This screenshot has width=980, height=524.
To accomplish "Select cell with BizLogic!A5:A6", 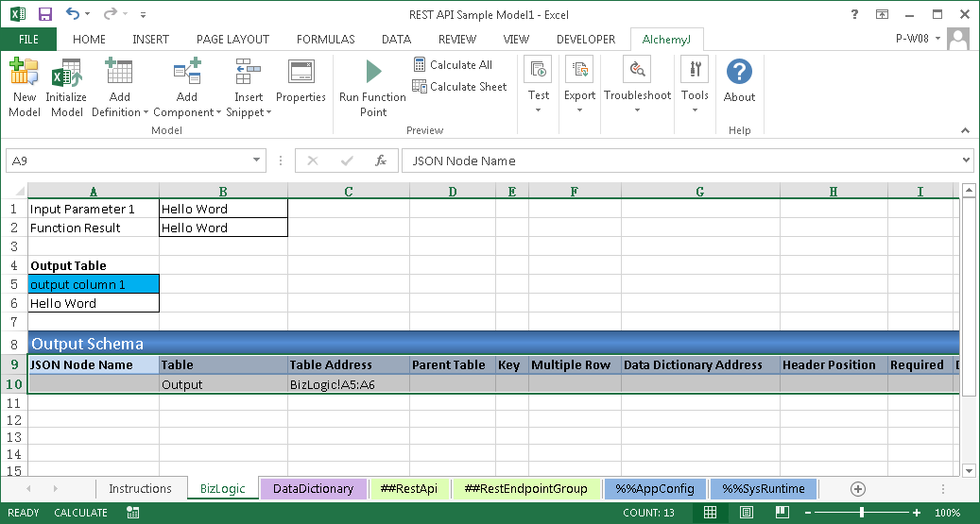I will click(x=348, y=384).
